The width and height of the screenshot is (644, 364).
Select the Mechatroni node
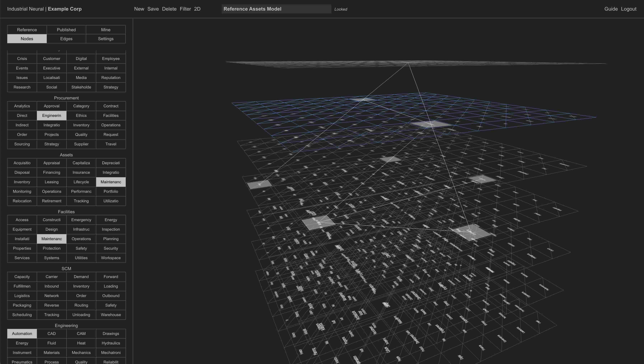point(111,353)
